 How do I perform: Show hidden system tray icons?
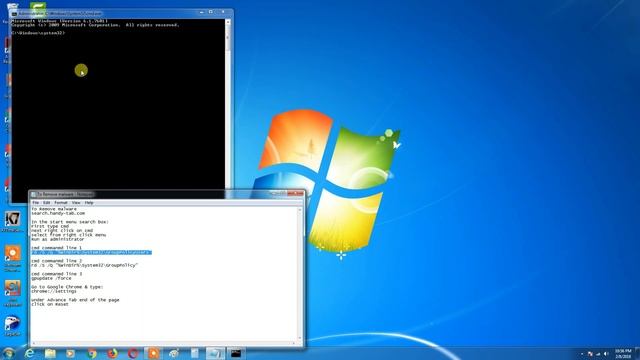click(582, 354)
